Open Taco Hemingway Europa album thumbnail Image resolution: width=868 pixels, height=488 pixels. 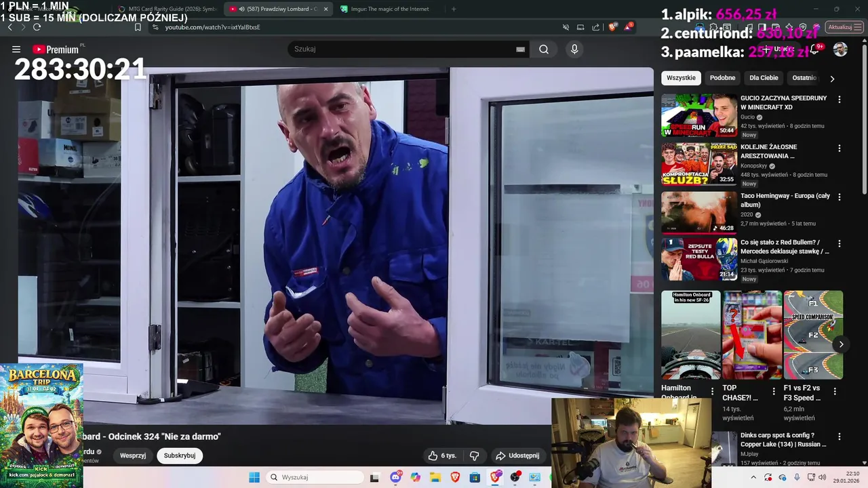pos(699,213)
